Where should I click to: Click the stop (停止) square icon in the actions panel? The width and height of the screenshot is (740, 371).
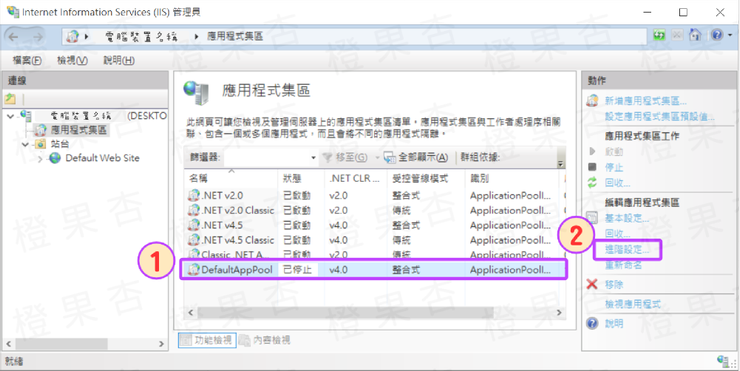click(592, 167)
